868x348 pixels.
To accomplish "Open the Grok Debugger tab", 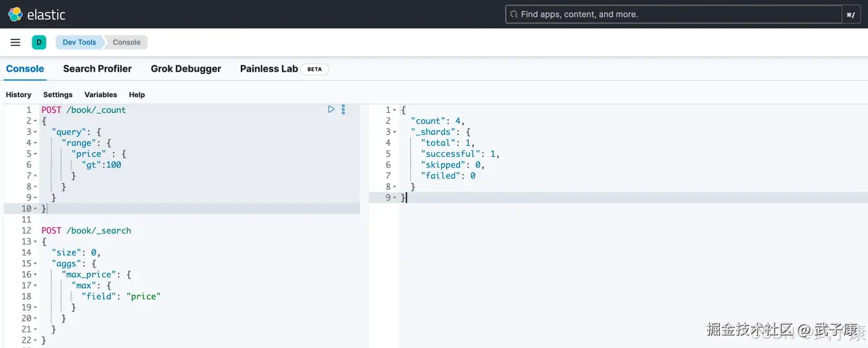I will [x=186, y=69].
